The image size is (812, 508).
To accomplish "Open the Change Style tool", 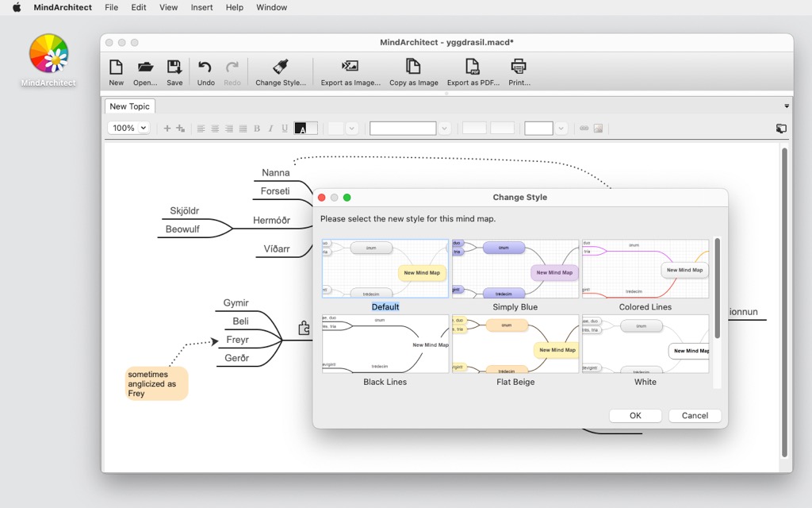I will (282, 71).
